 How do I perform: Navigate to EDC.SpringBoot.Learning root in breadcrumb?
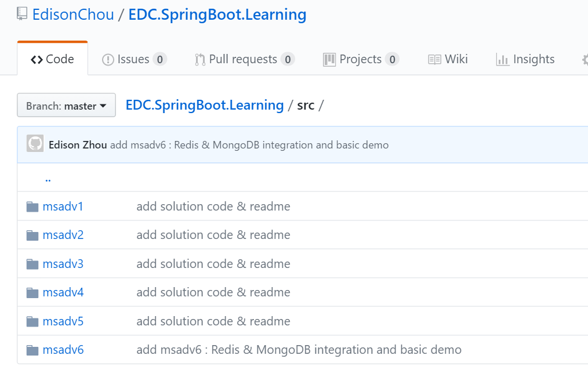pyautogui.click(x=205, y=106)
